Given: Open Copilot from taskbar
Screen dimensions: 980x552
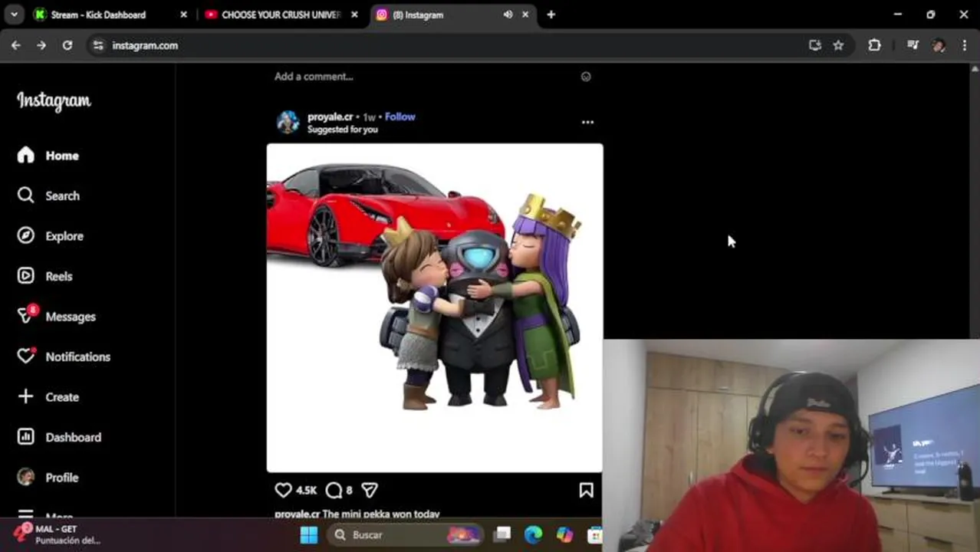Looking at the screenshot, I should (x=564, y=534).
